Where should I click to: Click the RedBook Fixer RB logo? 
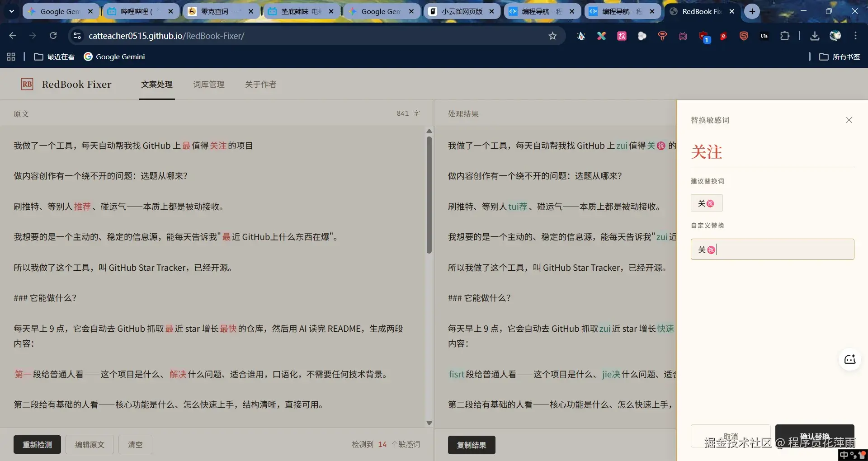[x=27, y=84]
